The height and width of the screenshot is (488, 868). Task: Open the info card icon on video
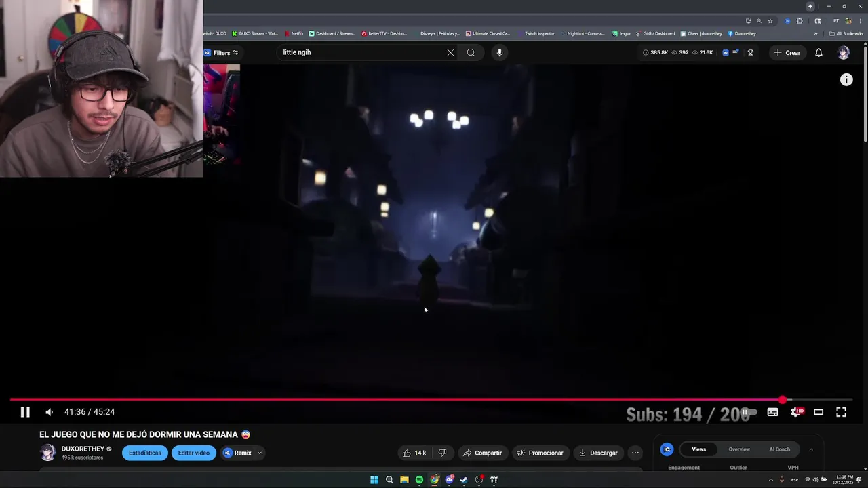[x=846, y=80]
